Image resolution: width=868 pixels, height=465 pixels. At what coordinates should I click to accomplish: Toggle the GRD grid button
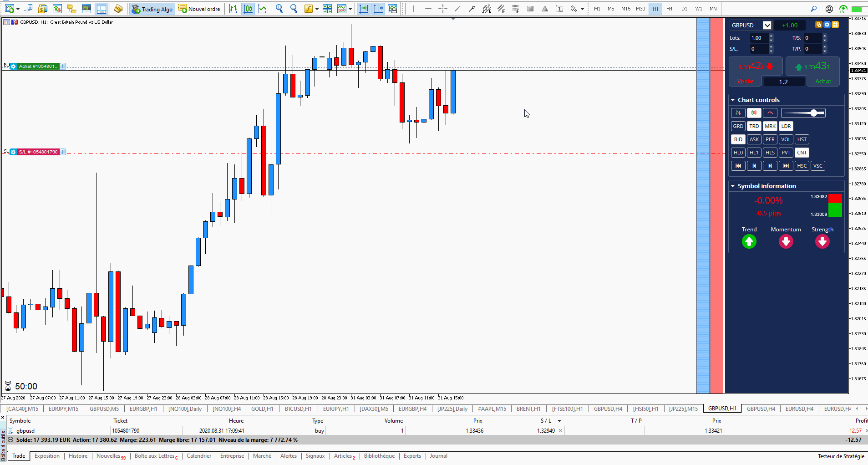pos(738,126)
